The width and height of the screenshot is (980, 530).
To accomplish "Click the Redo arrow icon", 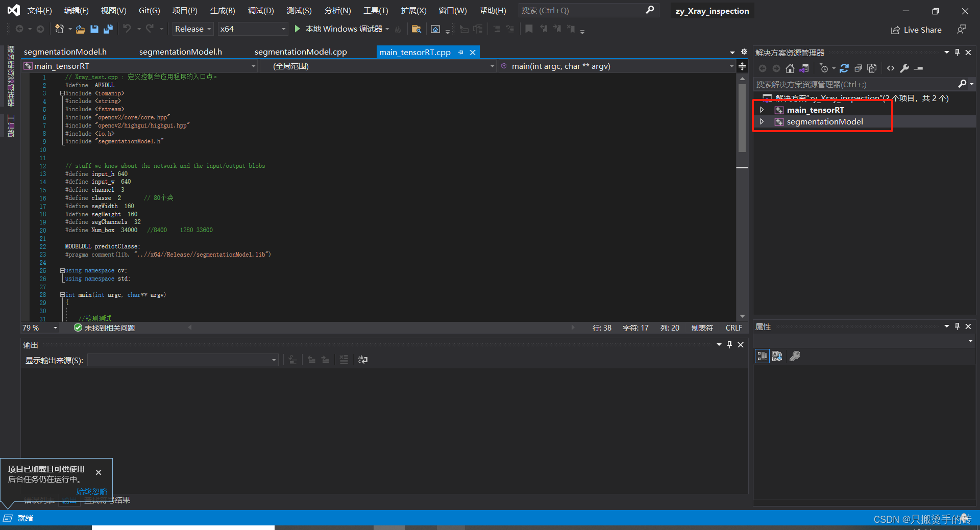I will (150, 29).
